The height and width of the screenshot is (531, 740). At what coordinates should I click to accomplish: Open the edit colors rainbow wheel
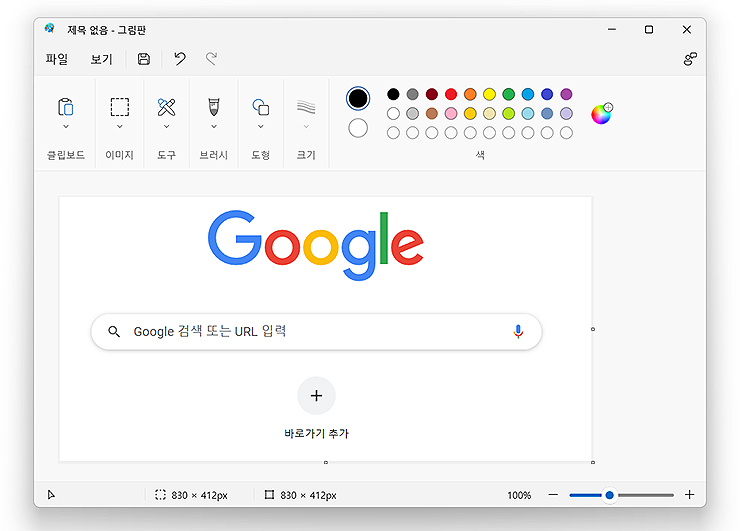click(601, 114)
